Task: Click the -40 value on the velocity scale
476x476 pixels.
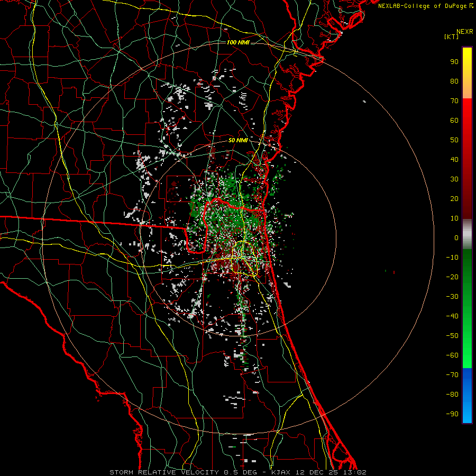Action: 452,316
